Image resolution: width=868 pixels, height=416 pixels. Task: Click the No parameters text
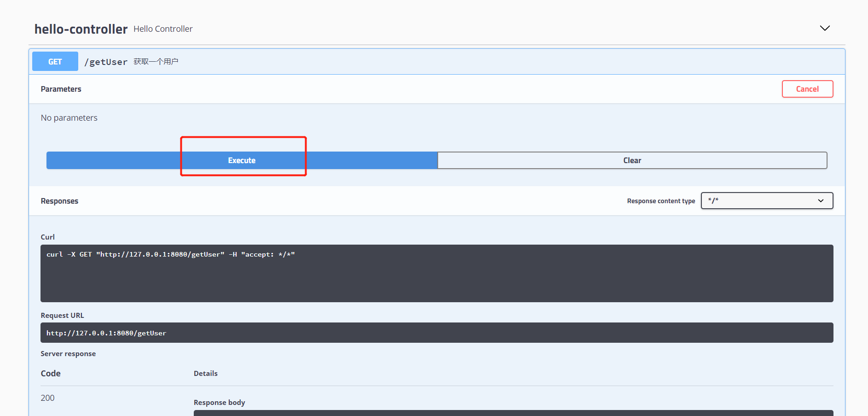point(69,118)
